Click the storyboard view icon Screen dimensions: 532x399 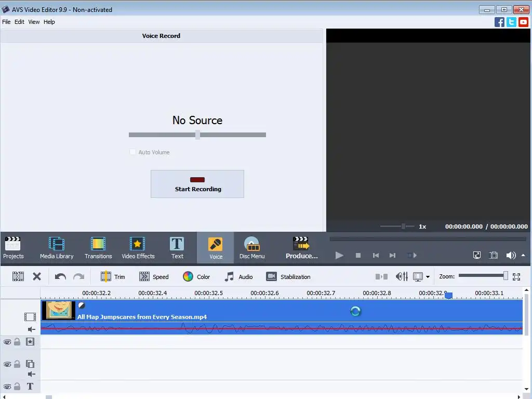click(x=418, y=276)
